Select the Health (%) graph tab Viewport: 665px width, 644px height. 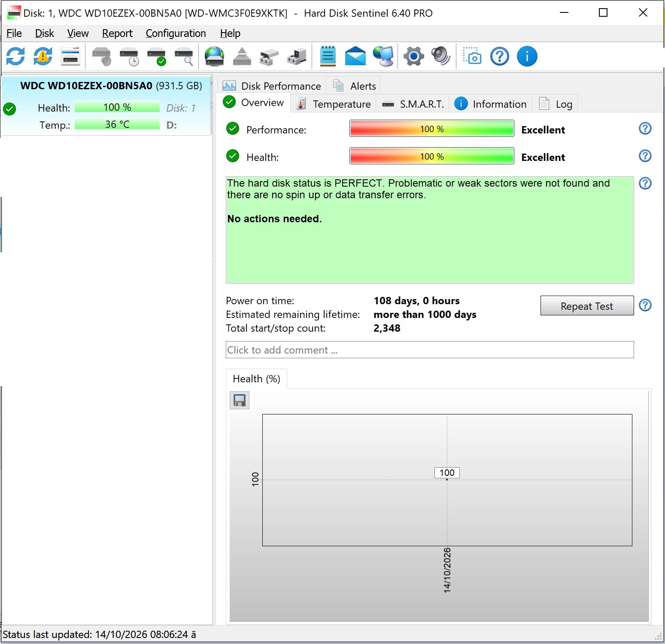coord(256,379)
